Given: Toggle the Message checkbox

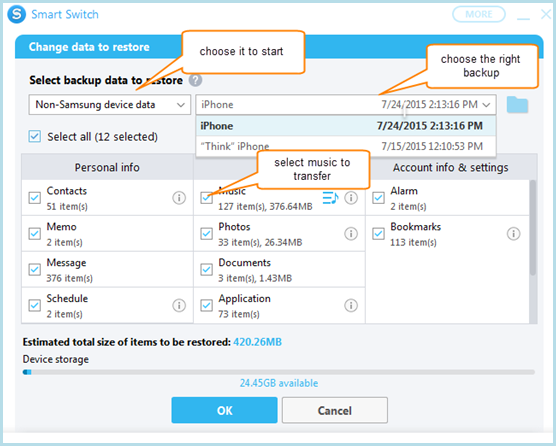Looking at the screenshot, I should pos(35,269).
